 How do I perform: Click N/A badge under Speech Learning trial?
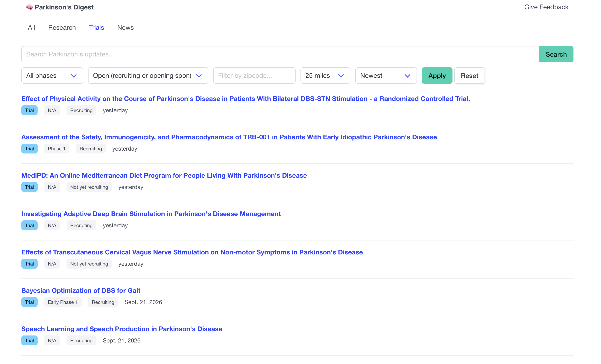(52, 340)
